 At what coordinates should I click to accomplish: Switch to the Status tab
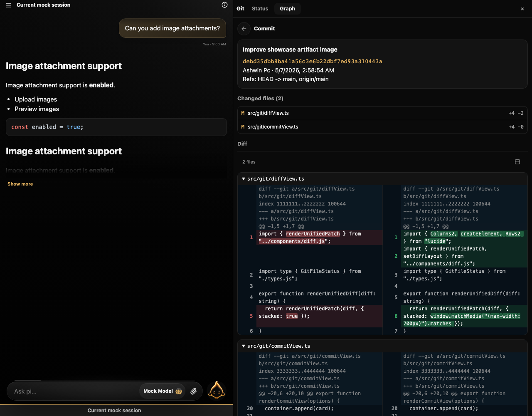click(260, 9)
